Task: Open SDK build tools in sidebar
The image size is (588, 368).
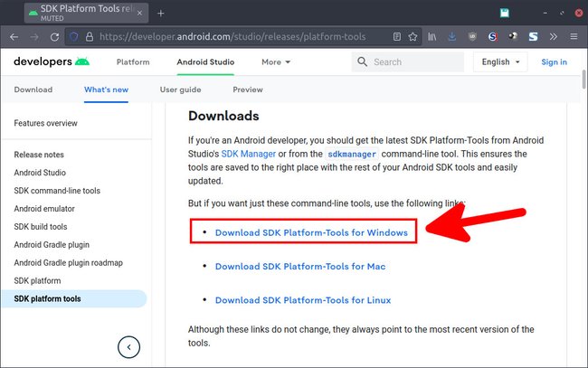Action: click(x=41, y=227)
